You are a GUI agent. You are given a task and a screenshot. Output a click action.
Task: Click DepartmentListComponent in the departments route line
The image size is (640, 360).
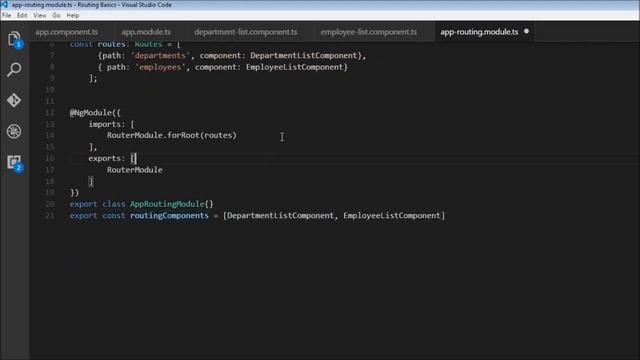pyautogui.click(x=304, y=56)
